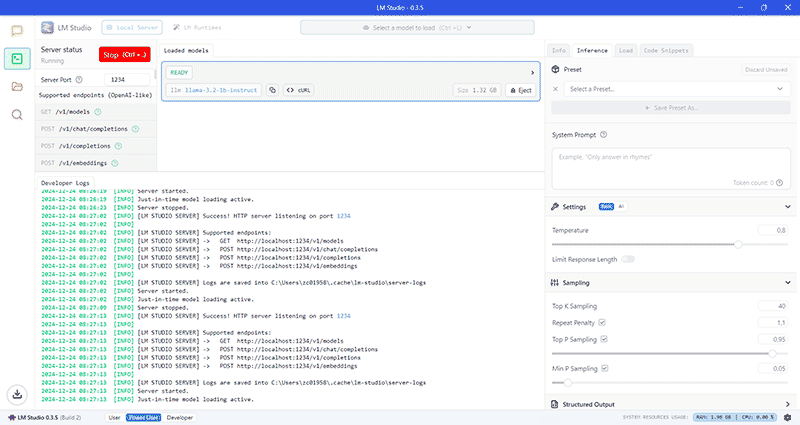Open the Downloads panel at sidebar bottom
This screenshot has height=425, width=800.
(x=17, y=394)
